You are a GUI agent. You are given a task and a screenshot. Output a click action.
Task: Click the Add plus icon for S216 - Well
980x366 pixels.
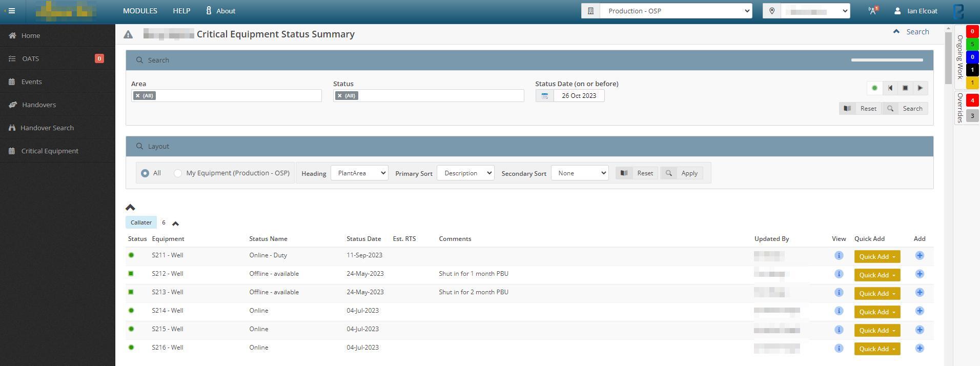point(920,348)
